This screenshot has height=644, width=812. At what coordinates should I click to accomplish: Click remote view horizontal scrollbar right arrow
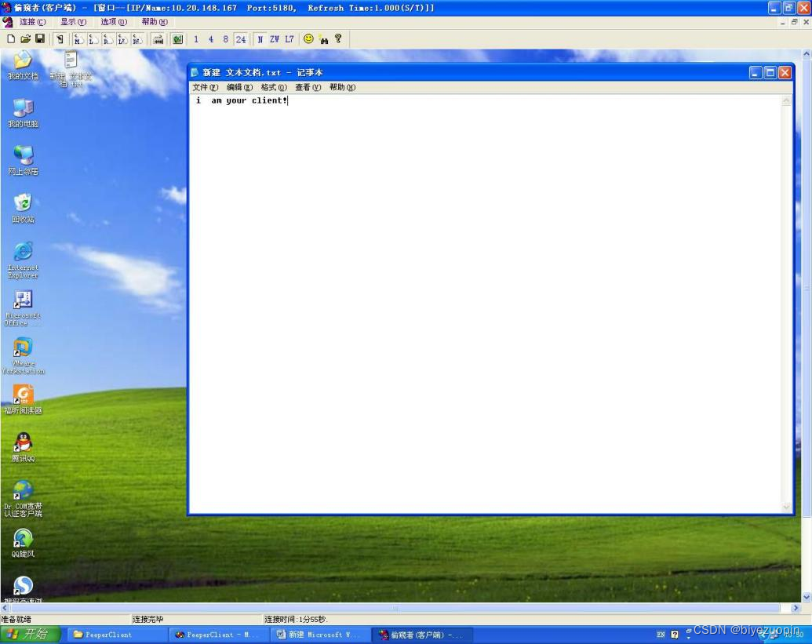pos(796,608)
